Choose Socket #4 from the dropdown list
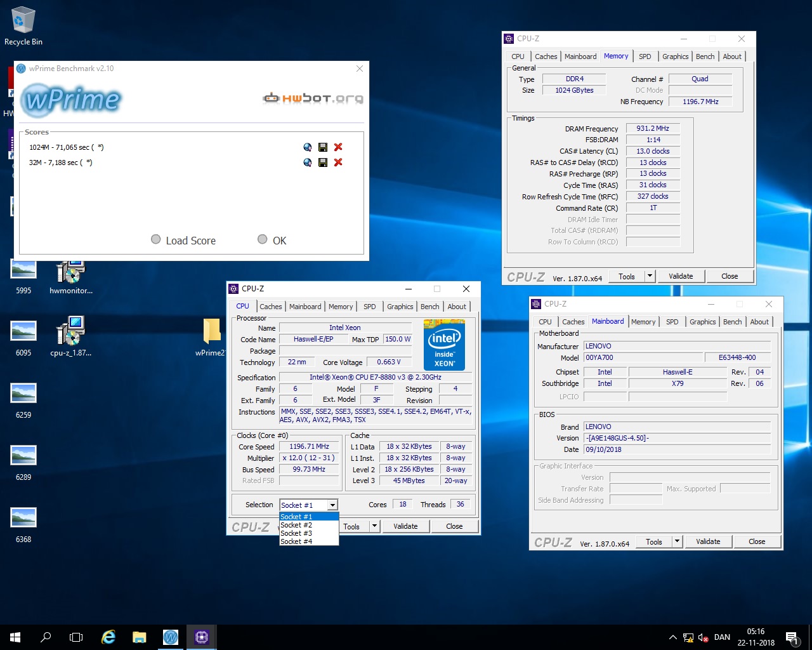Screen dimensions: 812x650 tap(309, 541)
